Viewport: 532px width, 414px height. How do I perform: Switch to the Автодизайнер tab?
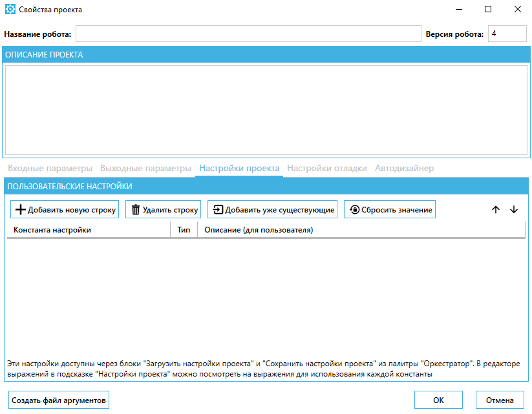pos(404,168)
